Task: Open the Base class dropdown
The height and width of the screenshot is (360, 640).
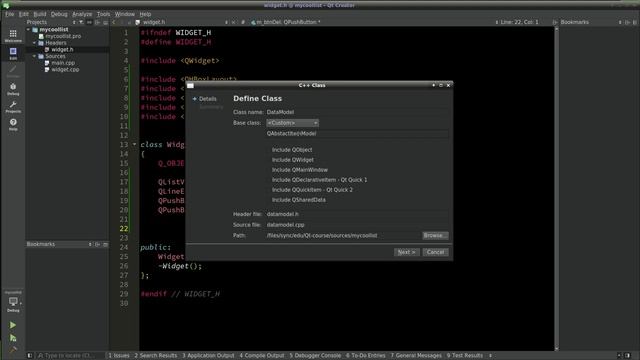Action: pos(292,123)
